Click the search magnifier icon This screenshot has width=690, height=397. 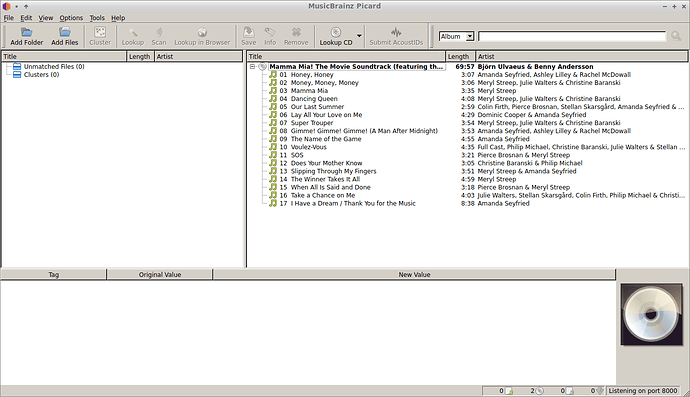click(x=676, y=36)
